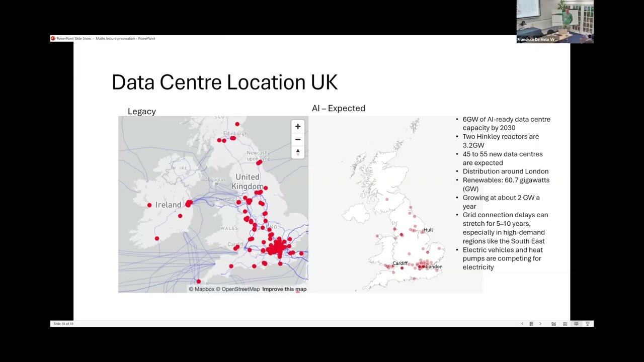Image resolution: width=644 pixels, height=362 pixels.
Task: Click the Cardiff label on AI map
Action: point(400,263)
